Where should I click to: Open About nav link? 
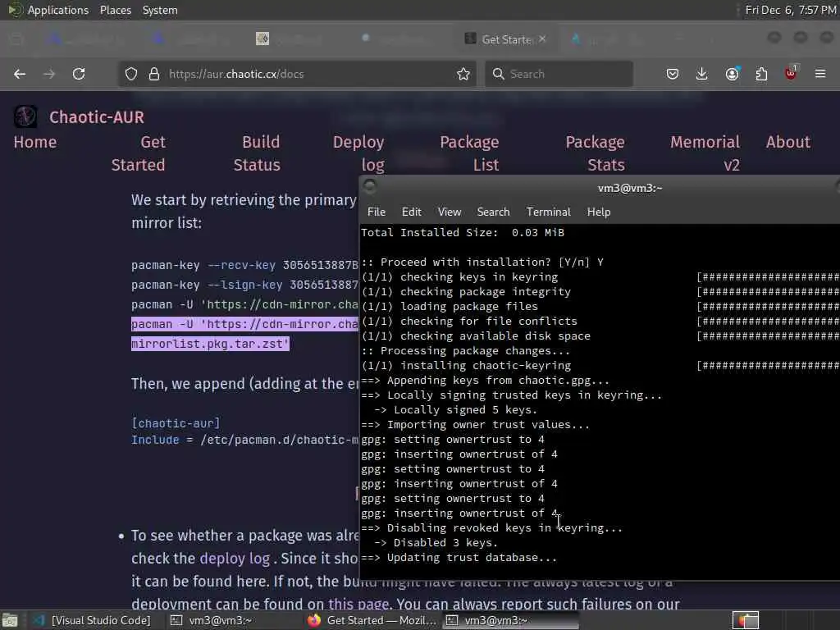click(788, 142)
